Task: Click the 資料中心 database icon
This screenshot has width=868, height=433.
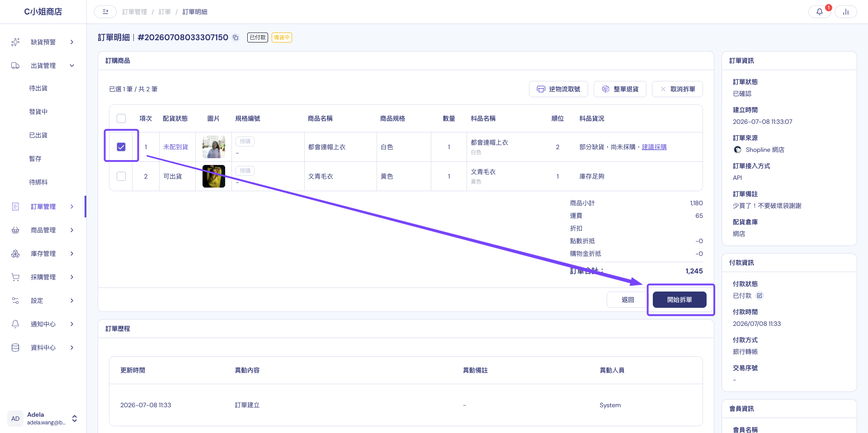Action: coord(15,348)
